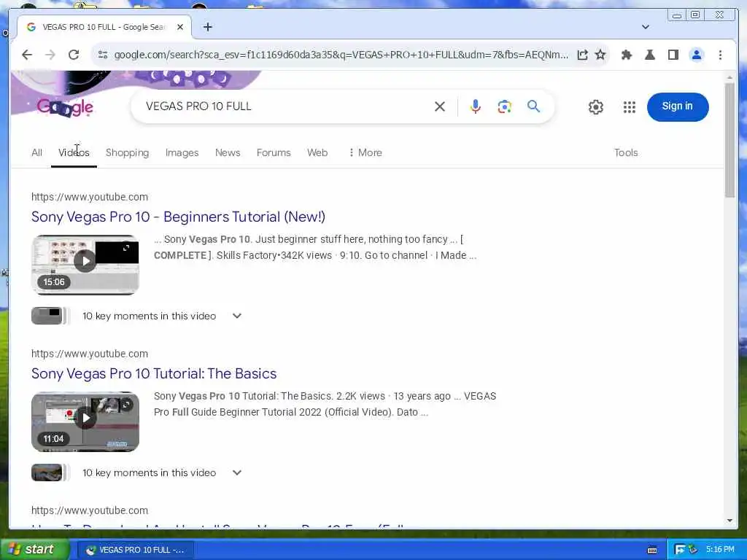Click the share page icon
747x560 pixels.
point(582,55)
